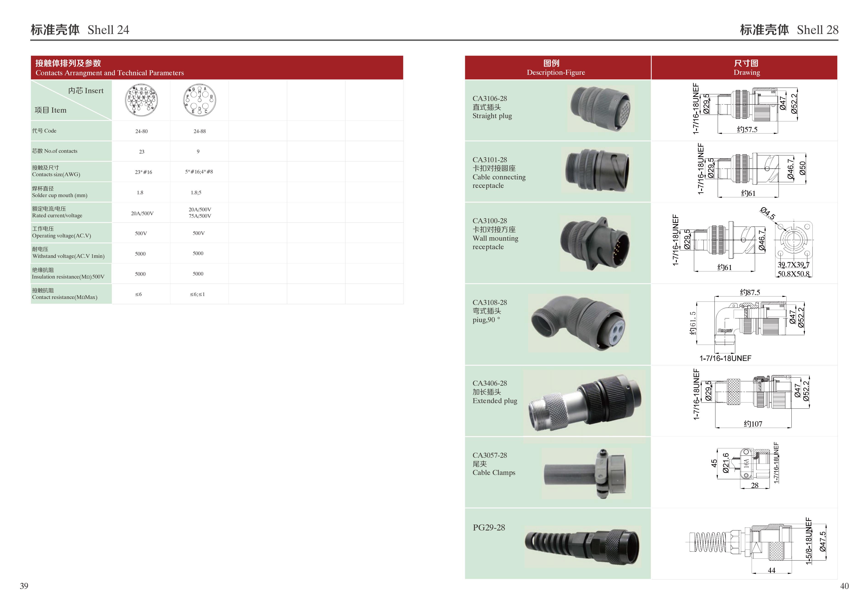Click the 'Contacts size(AWG)' row label
Viewport: 868px width, 614px height.
pyautogui.click(x=56, y=174)
